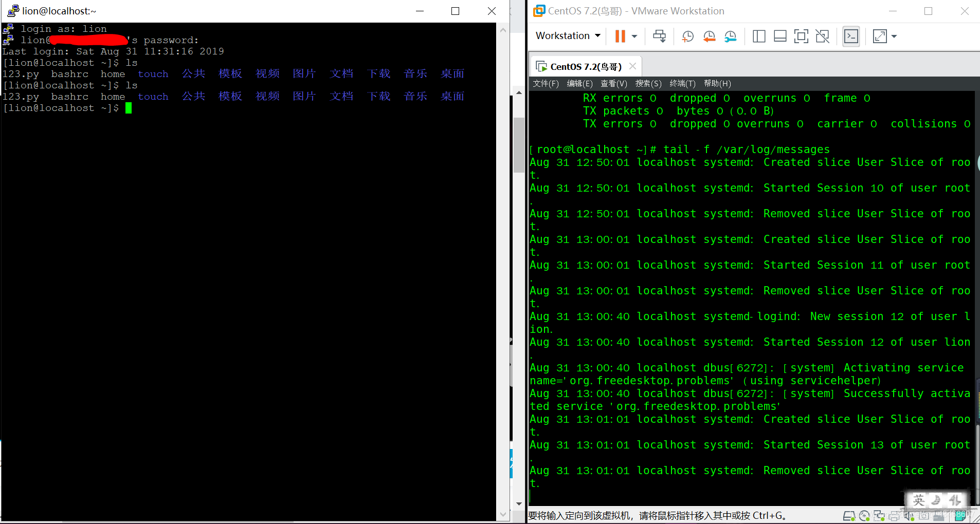Open the Workstation menu dropdown
The height and width of the screenshot is (524, 980).
(568, 35)
